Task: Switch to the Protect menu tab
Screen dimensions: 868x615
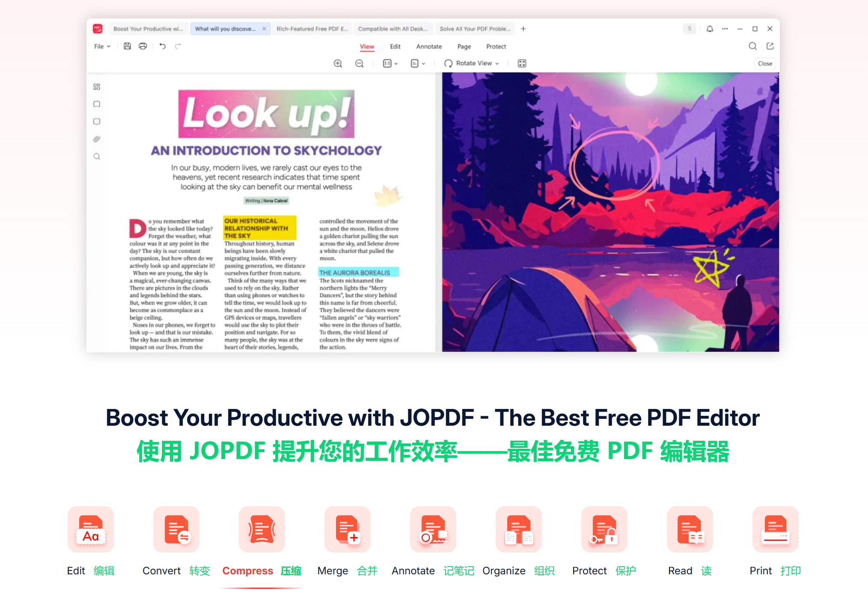Action: pyautogui.click(x=496, y=46)
